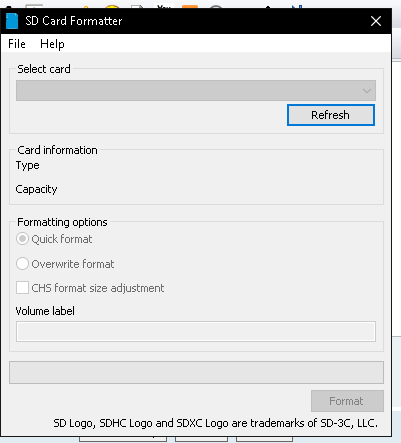This screenshot has width=401, height=443.
Task: Close the SD Card Formatter window
Action: pyautogui.click(x=376, y=21)
